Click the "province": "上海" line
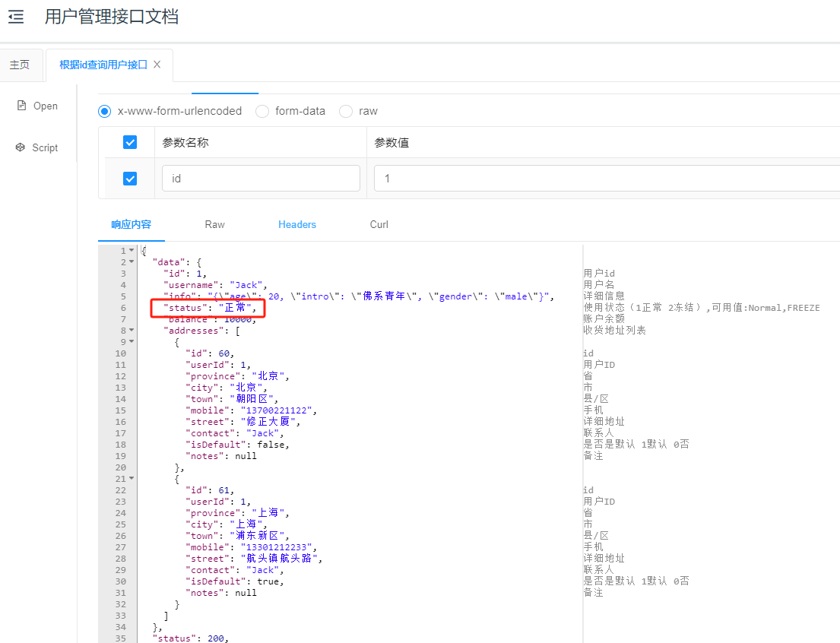 click(x=237, y=513)
